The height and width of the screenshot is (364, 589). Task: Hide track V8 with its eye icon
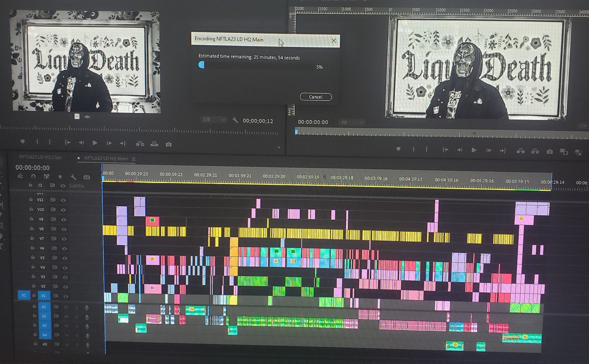(63, 229)
